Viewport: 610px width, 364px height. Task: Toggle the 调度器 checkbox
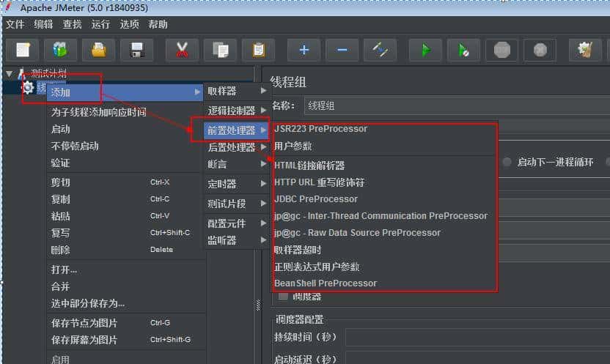point(283,297)
